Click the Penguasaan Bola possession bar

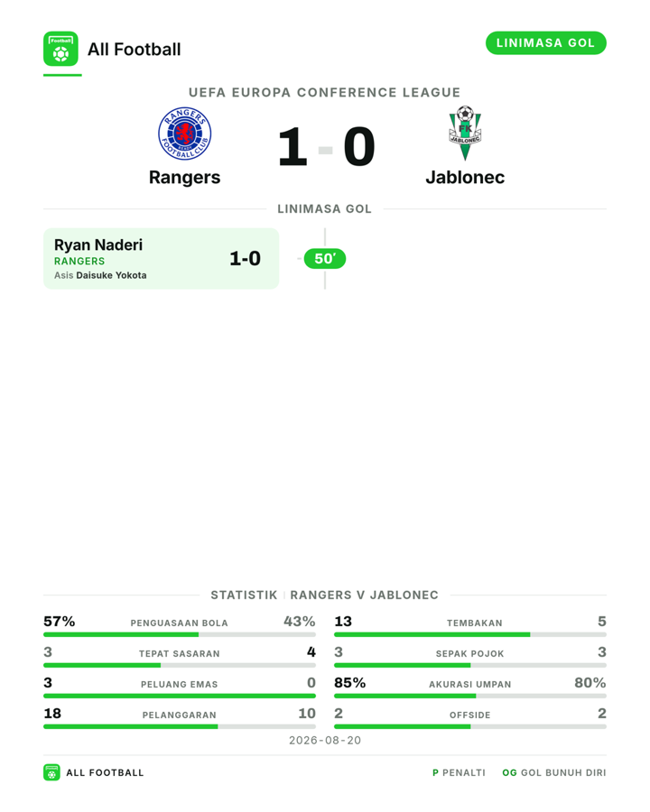pyautogui.click(x=180, y=634)
